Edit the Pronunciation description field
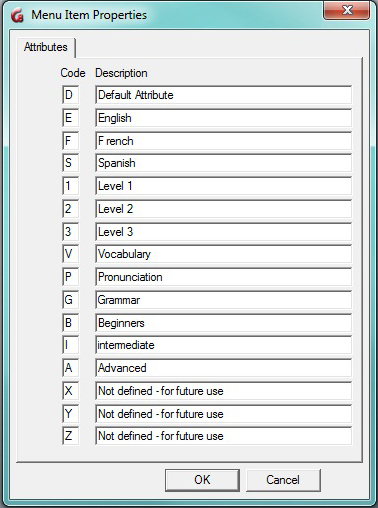This screenshot has height=508, width=378. click(223, 277)
